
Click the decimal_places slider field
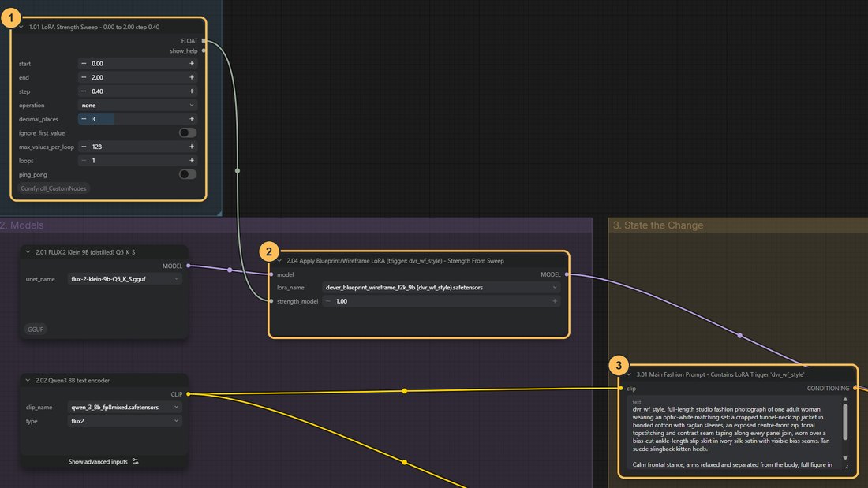coord(137,119)
